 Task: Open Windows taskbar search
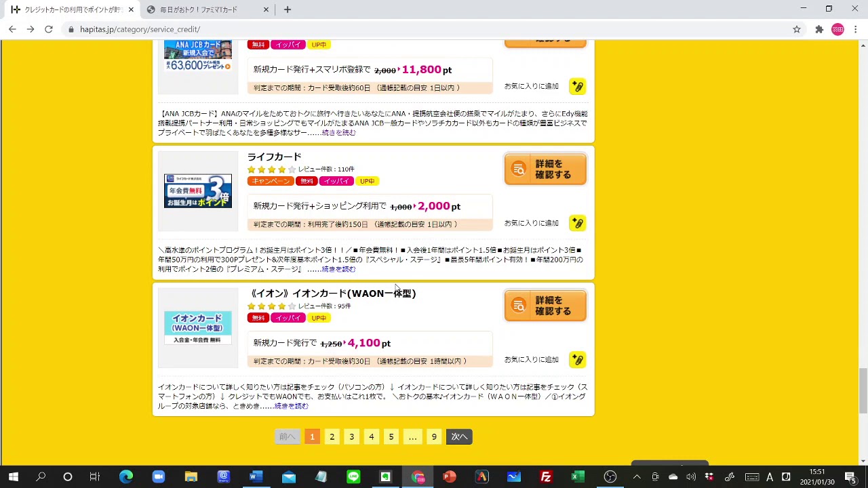pyautogui.click(x=41, y=476)
